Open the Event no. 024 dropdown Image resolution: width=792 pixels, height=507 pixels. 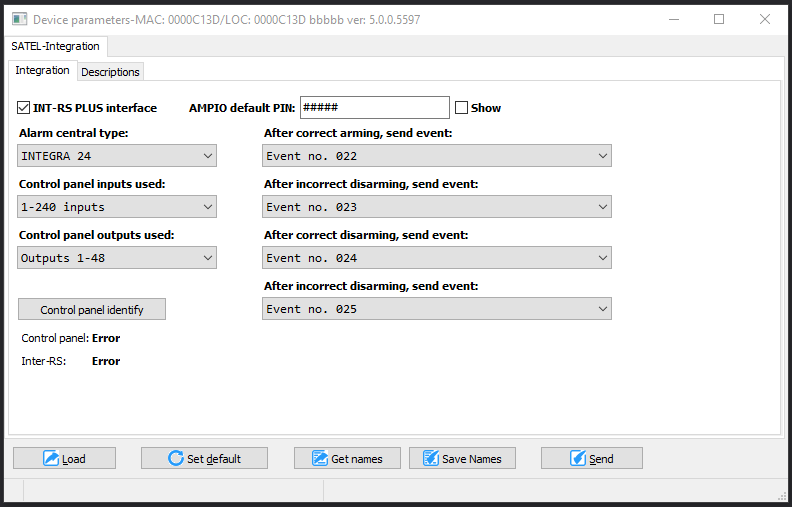click(436, 258)
